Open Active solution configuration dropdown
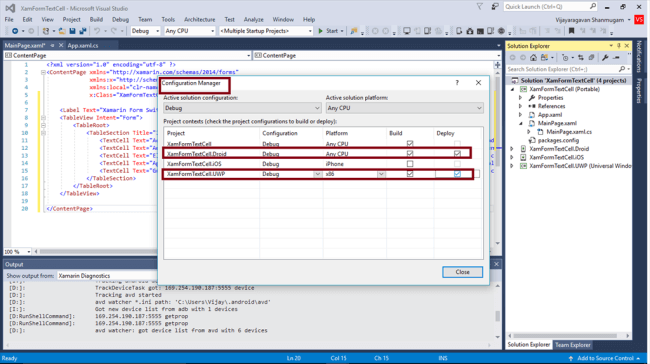The width and height of the screenshot is (650, 364). 243,108
